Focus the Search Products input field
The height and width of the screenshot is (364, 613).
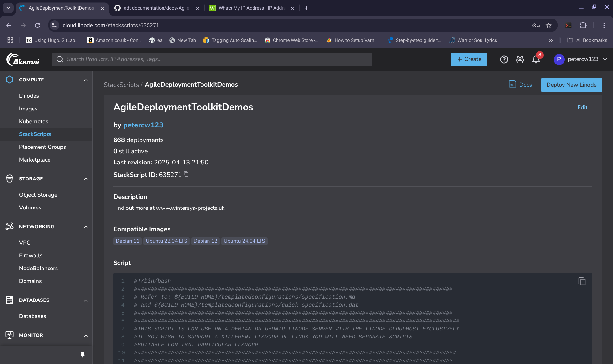pos(212,59)
